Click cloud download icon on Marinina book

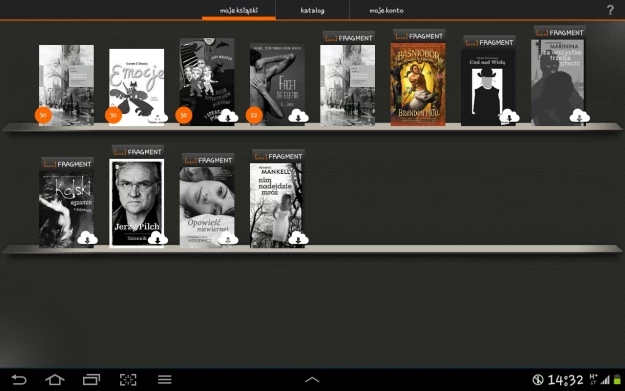580,116
